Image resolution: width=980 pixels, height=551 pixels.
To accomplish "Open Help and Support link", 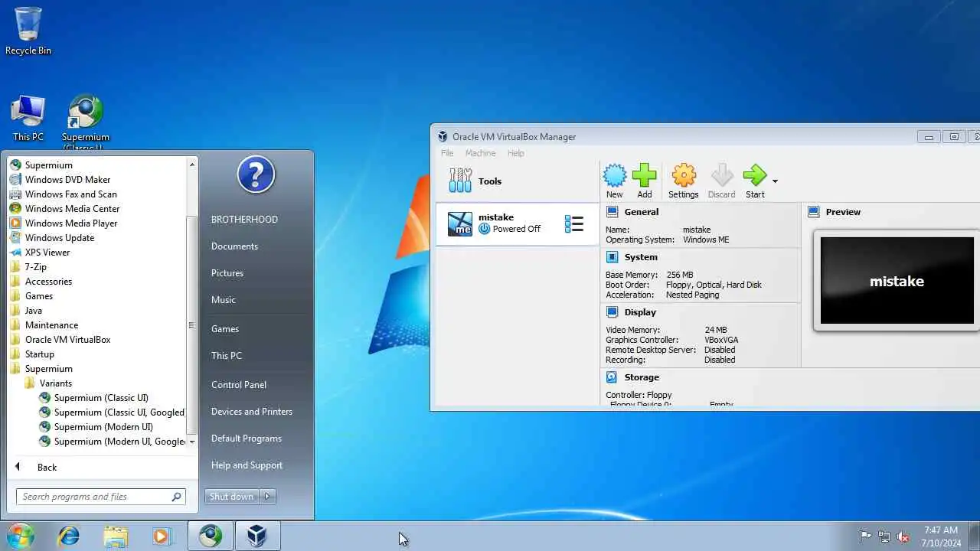I will [x=247, y=465].
